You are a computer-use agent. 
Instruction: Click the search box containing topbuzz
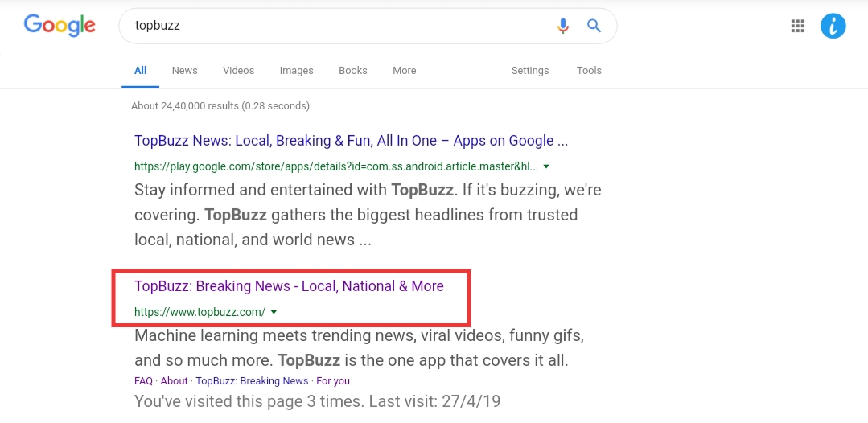(368, 26)
